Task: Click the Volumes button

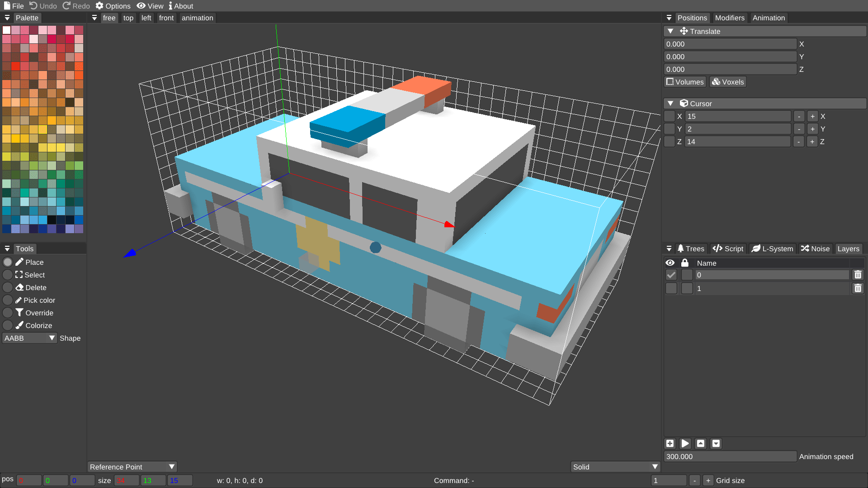Action: click(685, 82)
